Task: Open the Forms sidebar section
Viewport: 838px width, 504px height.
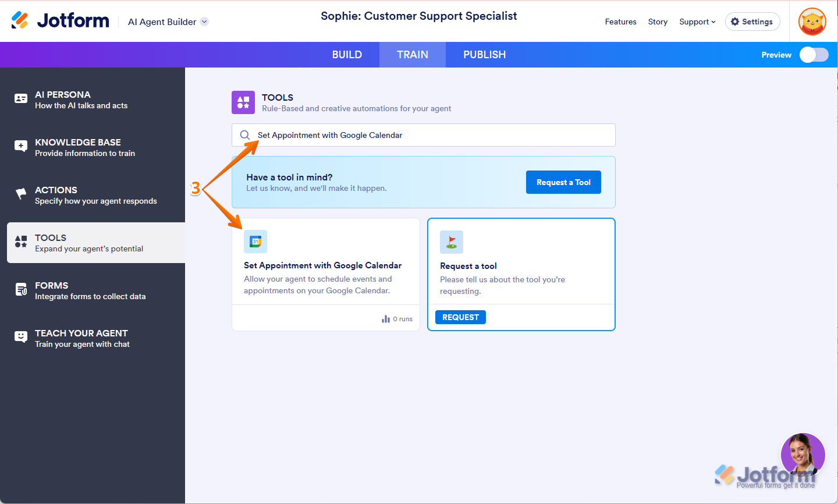Action: tap(90, 290)
